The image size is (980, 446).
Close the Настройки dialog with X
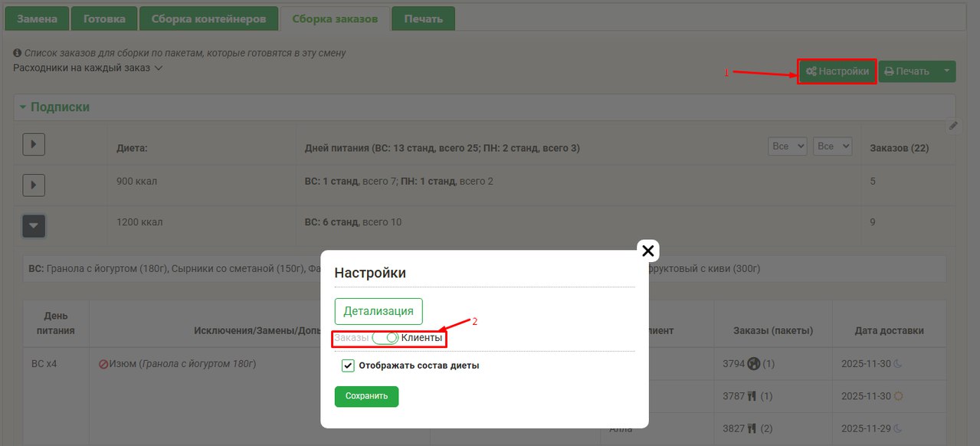pos(647,251)
